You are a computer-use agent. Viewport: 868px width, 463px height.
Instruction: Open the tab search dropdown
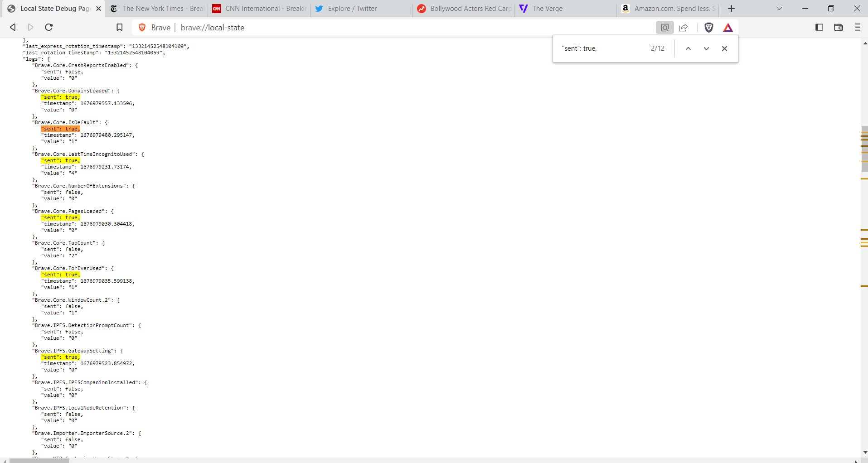pyautogui.click(x=779, y=8)
